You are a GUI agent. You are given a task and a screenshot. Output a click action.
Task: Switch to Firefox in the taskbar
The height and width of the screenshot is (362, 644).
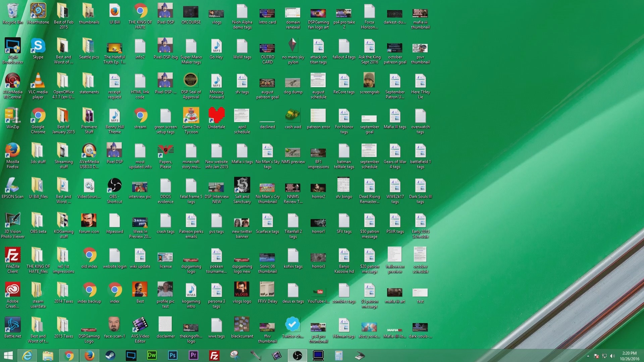89,355
